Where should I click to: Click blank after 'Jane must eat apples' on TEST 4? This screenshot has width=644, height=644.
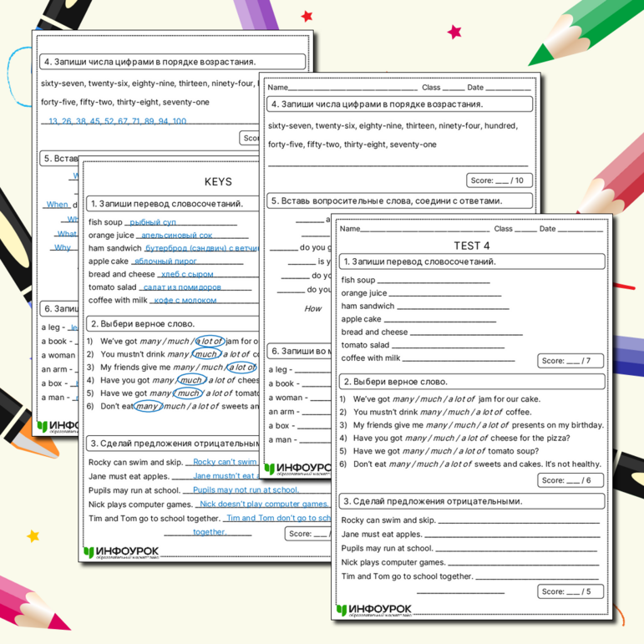pyautogui.click(x=512, y=535)
